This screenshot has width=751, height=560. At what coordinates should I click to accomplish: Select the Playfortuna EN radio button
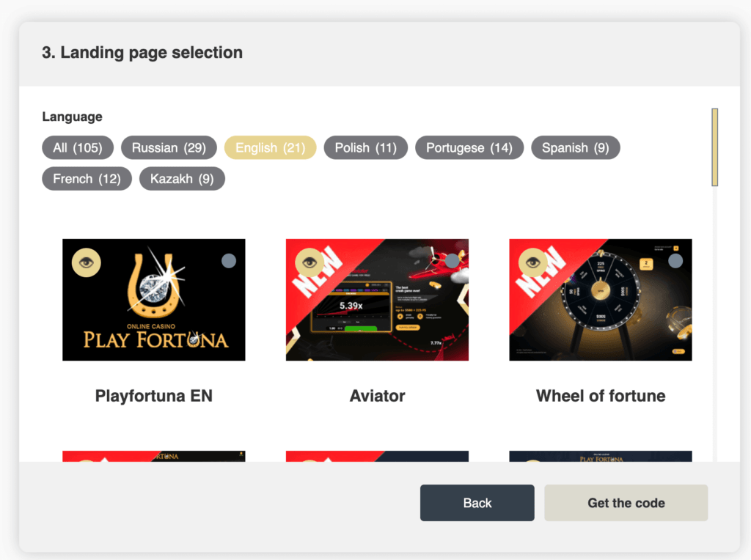[229, 261]
